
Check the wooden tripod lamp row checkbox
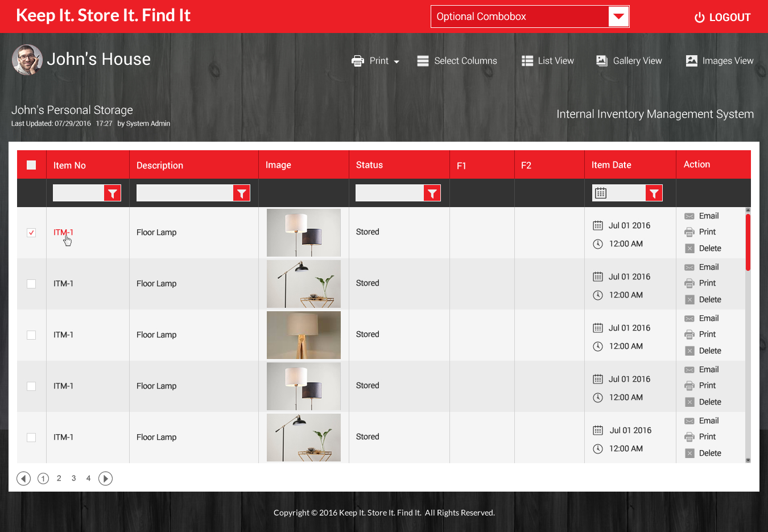click(31, 335)
